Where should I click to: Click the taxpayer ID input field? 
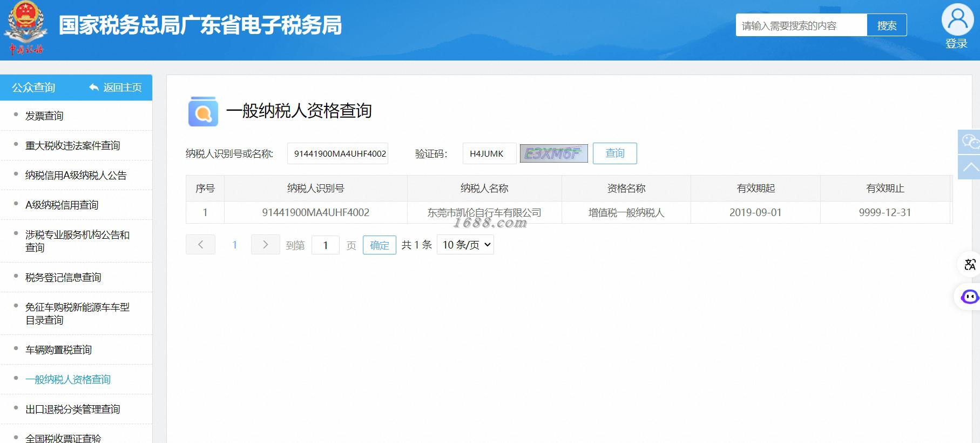point(337,153)
